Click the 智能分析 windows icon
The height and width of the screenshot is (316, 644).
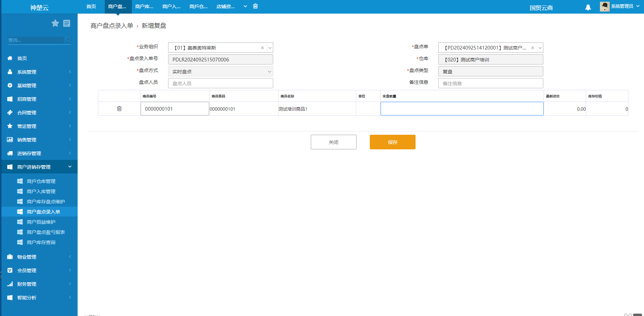[x=10, y=297]
